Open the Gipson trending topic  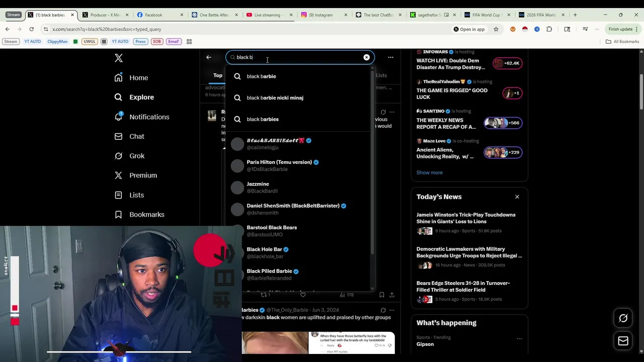(425, 344)
